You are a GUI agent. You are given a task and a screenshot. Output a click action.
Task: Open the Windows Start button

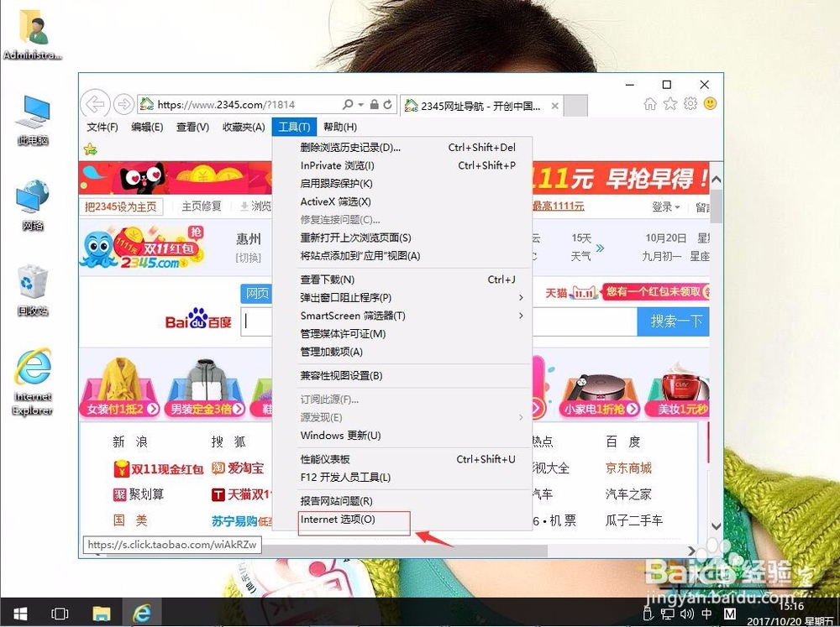pyautogui.click(x=20, y=613)
